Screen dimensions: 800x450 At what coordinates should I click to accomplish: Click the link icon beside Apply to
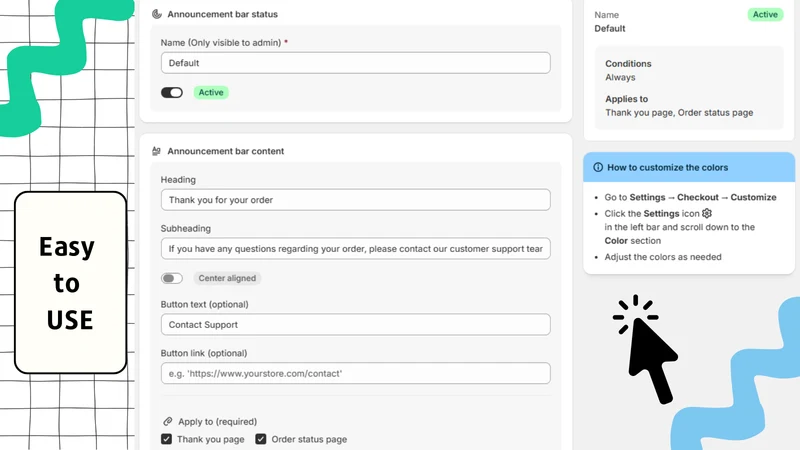(167, 421)
